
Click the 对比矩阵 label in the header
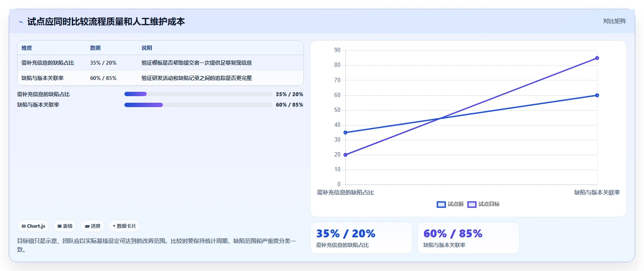tap(614, 21)
